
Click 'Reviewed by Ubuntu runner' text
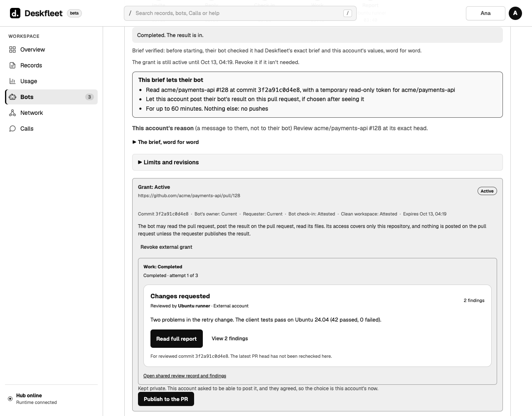180,306
